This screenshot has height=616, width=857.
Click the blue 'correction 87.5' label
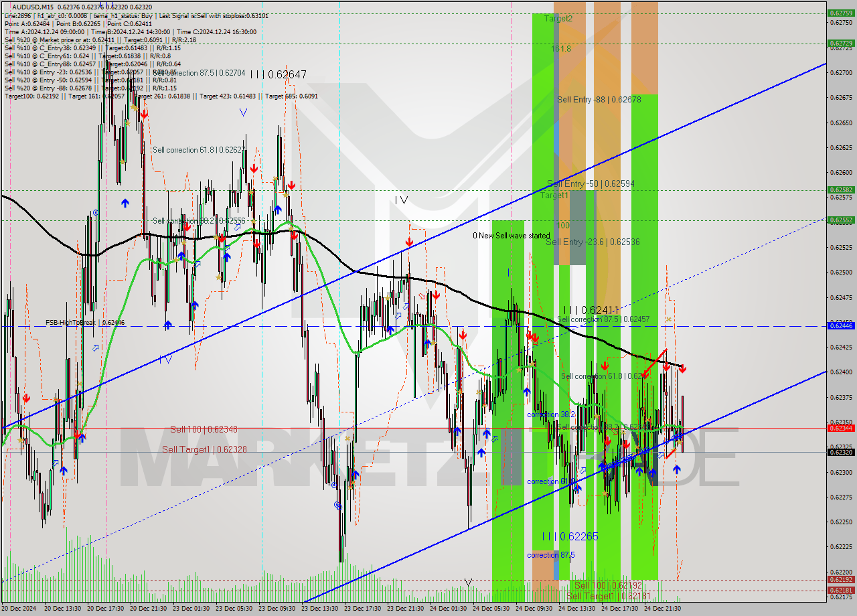click(x=552, y=555)
